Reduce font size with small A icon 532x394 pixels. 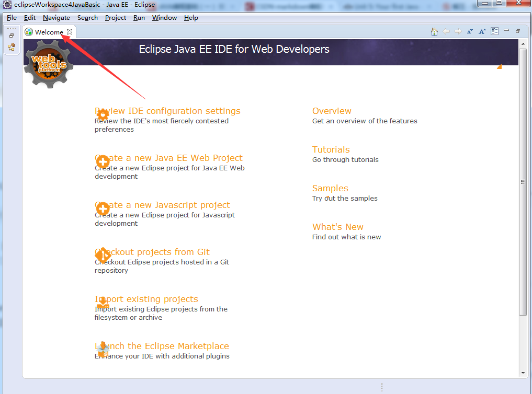click(x=470, y=31)
